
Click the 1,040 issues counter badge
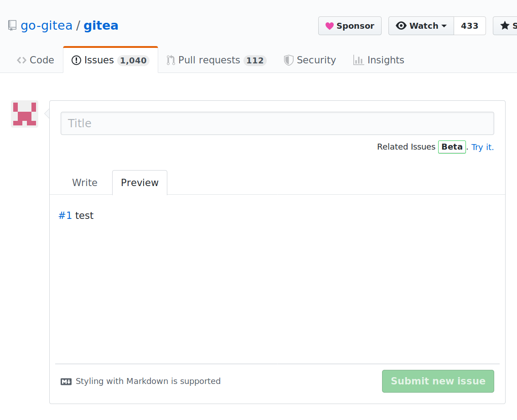[x=133, y=60]
